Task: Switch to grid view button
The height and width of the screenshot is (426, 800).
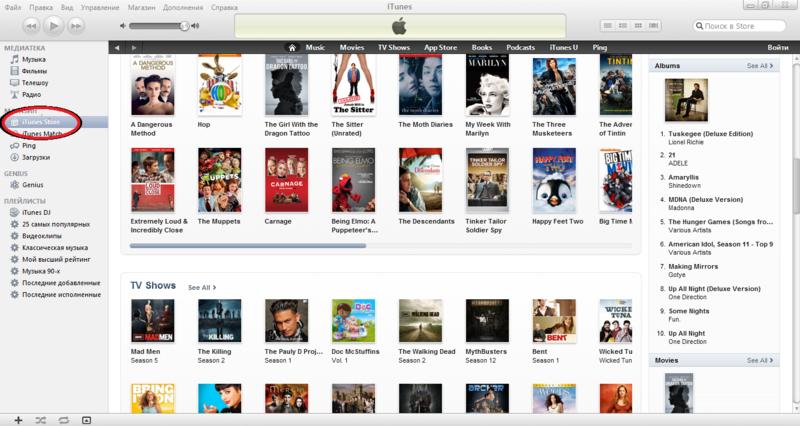Action: (x=638, y=26)
